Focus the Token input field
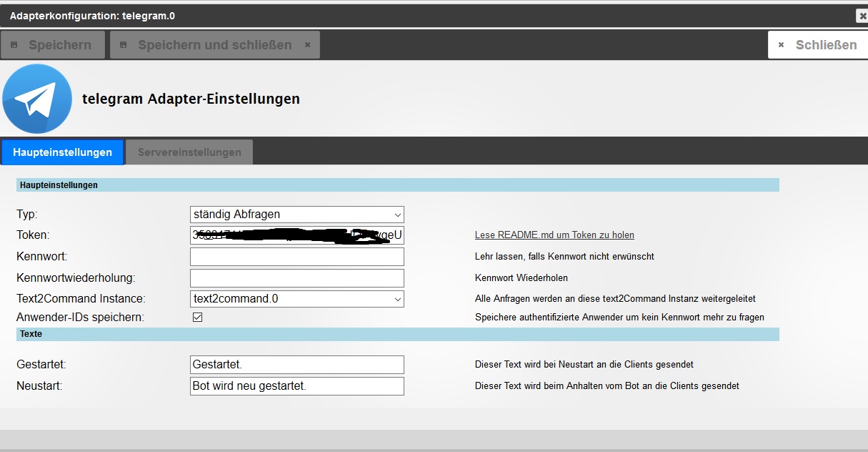 point(297,235)
